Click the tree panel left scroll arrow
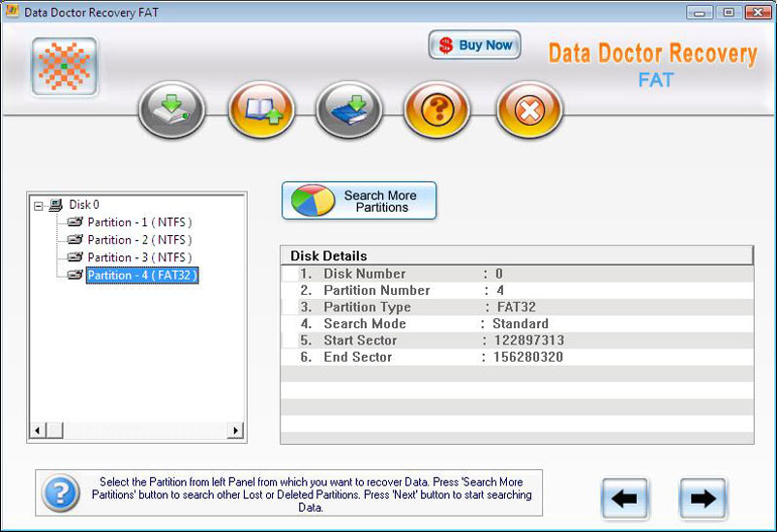This screenshot has width=777, height=532. [38, 430]
